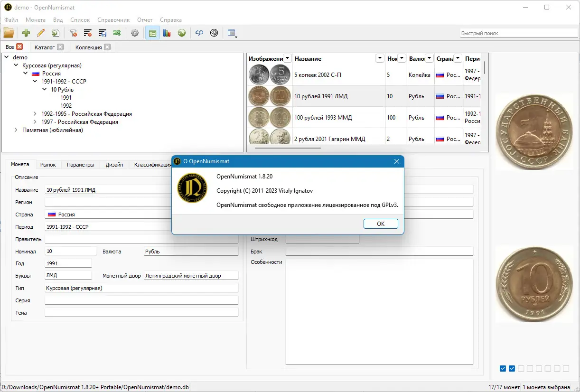Click the large obverse coin image with Kremlin
The width and height of the screenshot is (580, 392).
click(535, 131)
